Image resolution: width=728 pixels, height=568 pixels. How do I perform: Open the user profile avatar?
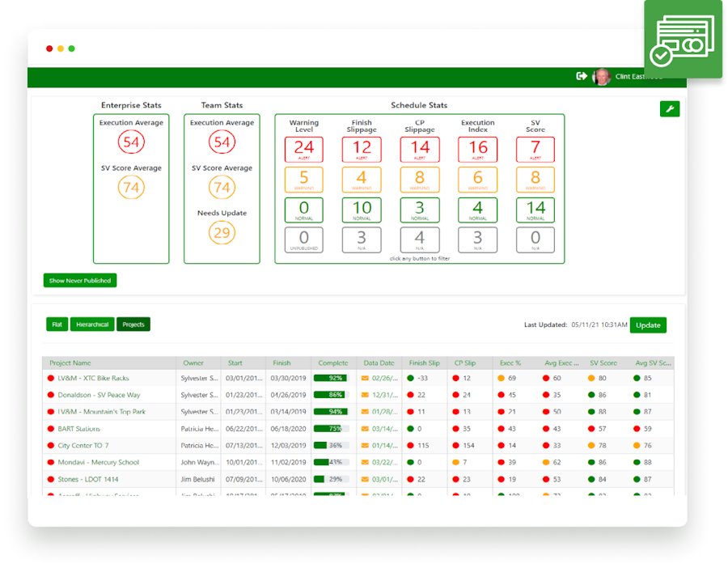coord(601,77)
